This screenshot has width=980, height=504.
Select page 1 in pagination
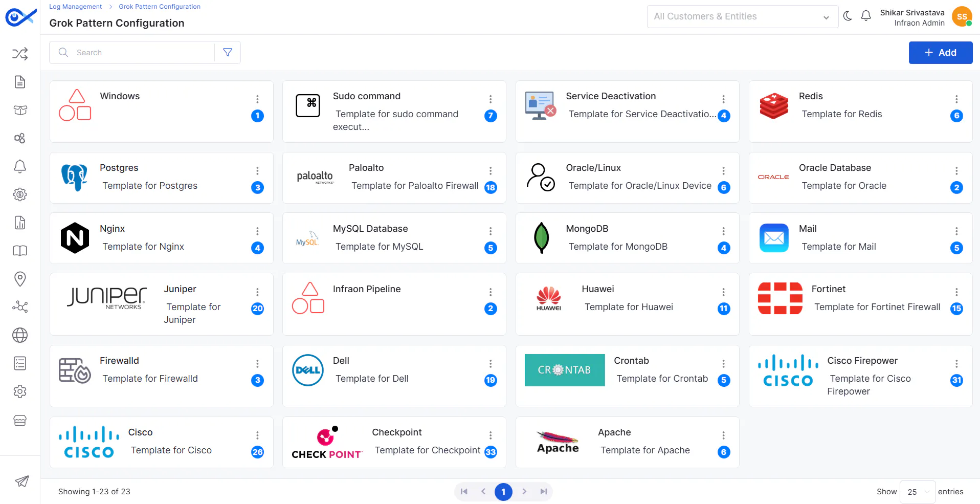(x=503, y=492)
